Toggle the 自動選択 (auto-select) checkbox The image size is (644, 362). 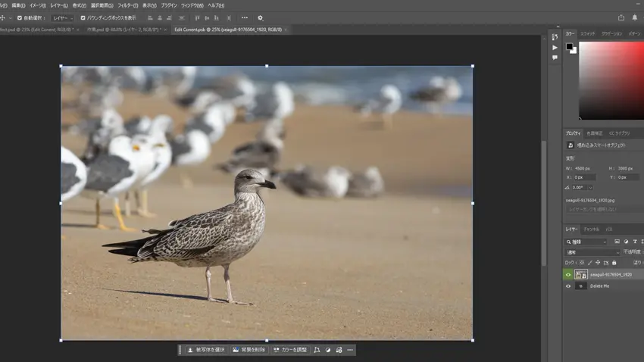tap(20, 18)
